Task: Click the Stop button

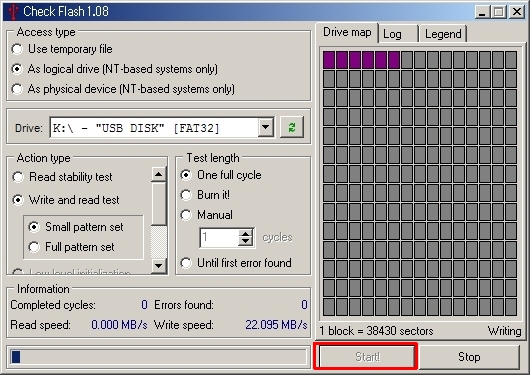Action: tap(469, 357)
